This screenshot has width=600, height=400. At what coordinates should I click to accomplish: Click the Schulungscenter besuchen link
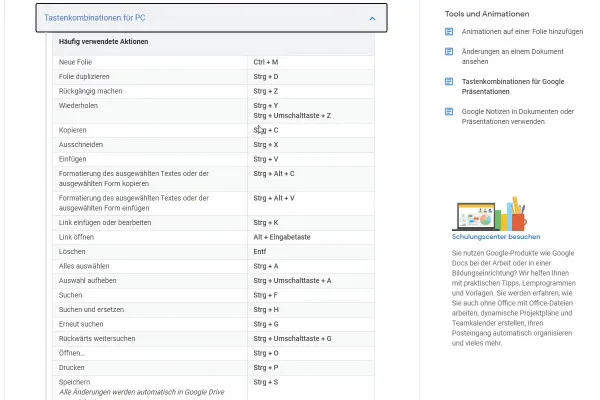click(x=496, y=237)
